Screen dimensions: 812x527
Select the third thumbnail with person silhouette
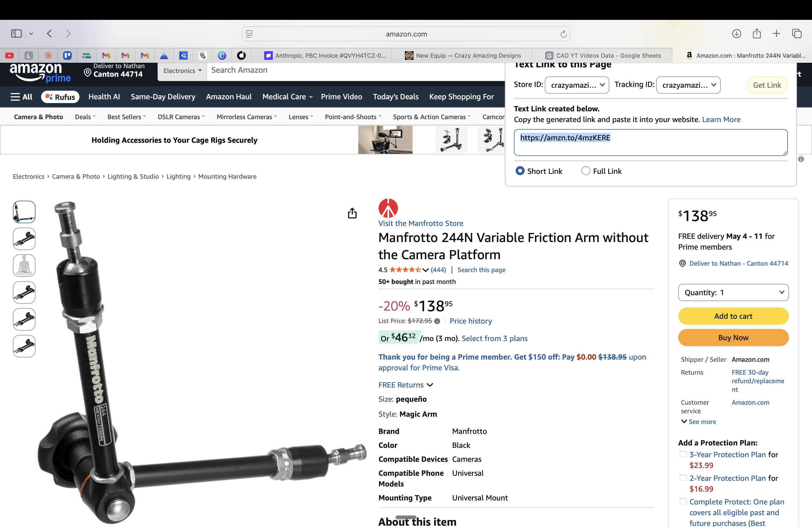pyautogui.click(x=24, y=266)
